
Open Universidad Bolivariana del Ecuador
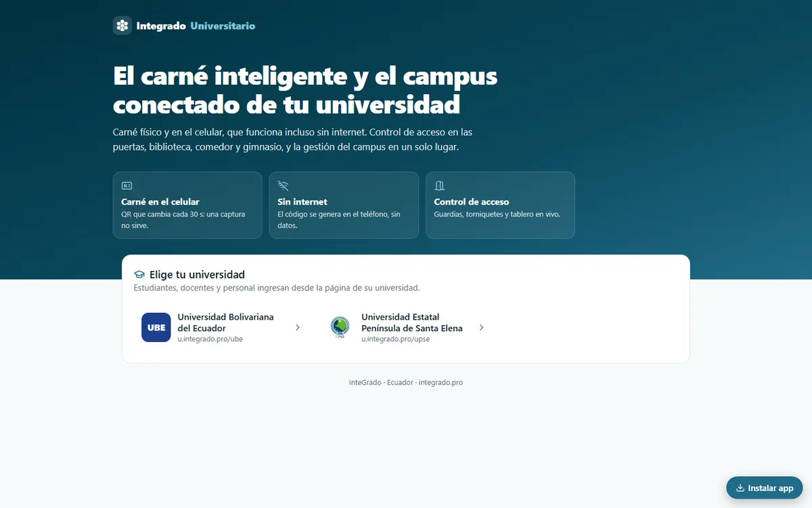point(221,328)
